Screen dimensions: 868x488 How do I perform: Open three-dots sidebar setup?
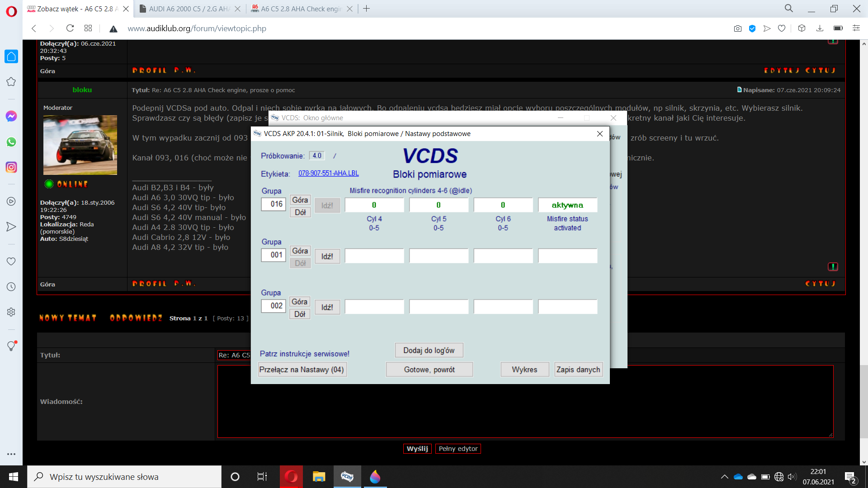pyautogui.click(x=11, y=454)
